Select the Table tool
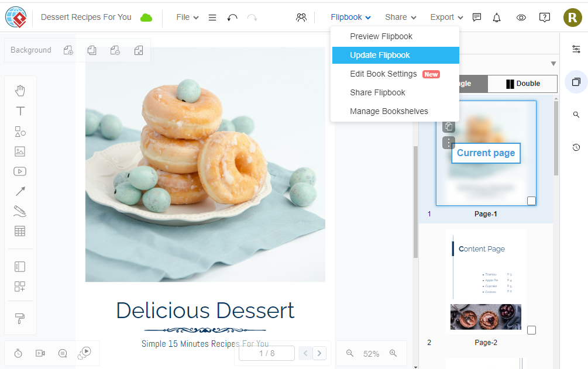 click(x=20, y=231)
